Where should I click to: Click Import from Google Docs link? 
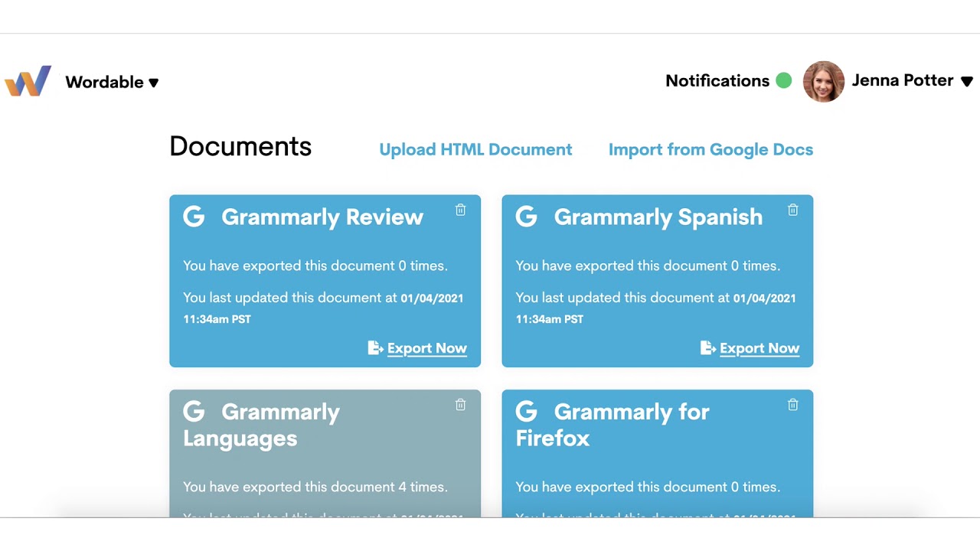710,149
